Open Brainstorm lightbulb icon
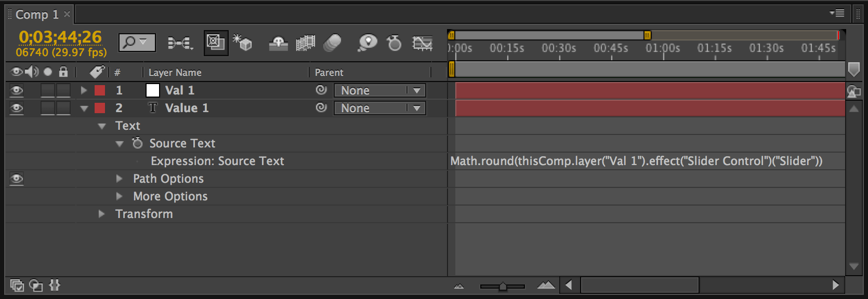This screenshot has width=868, height=299. (367, 43)
